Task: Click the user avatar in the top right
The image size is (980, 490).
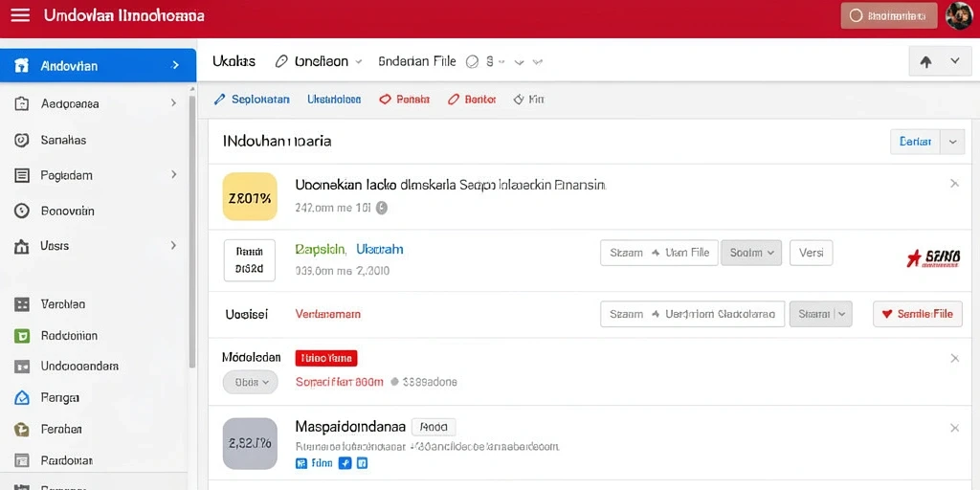Action: coord(959,15)
